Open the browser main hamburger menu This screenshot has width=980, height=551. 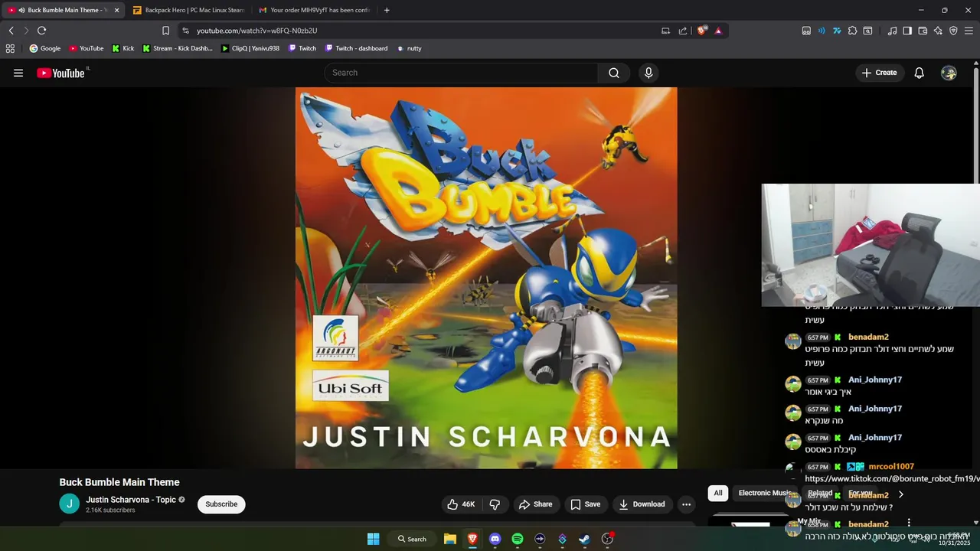pyautogui.click(x=969, y=31)
